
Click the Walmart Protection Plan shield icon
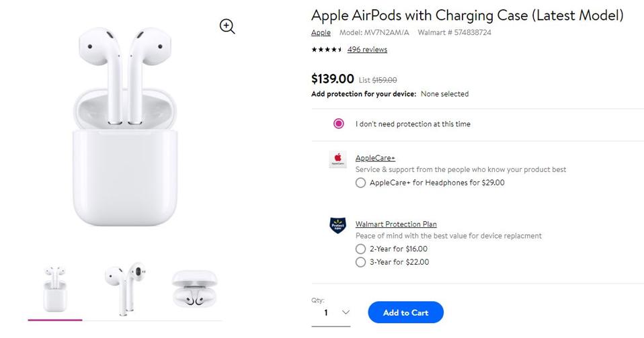click(x=337, y=225)
